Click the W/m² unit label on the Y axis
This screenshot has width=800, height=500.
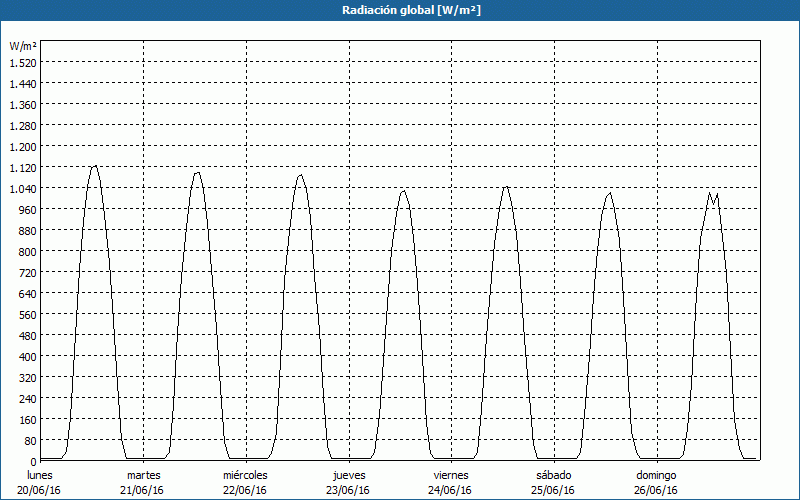[23, 46]
